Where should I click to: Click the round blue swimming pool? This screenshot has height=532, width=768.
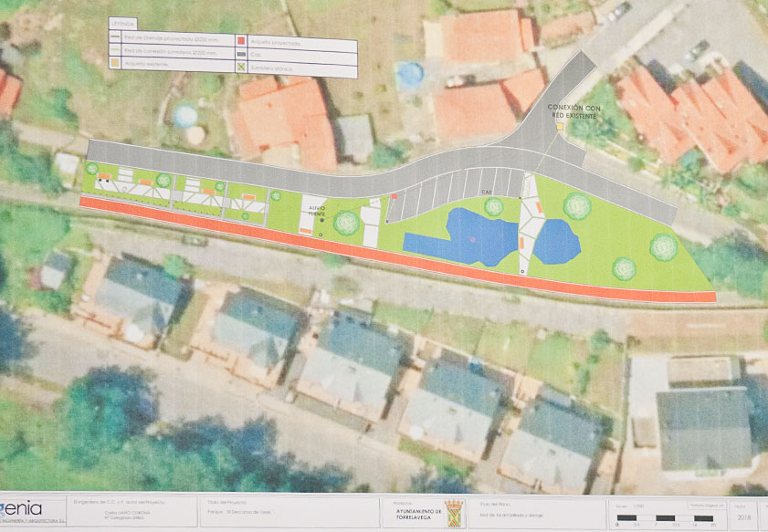pyautogui.click(x=409, y=72)
